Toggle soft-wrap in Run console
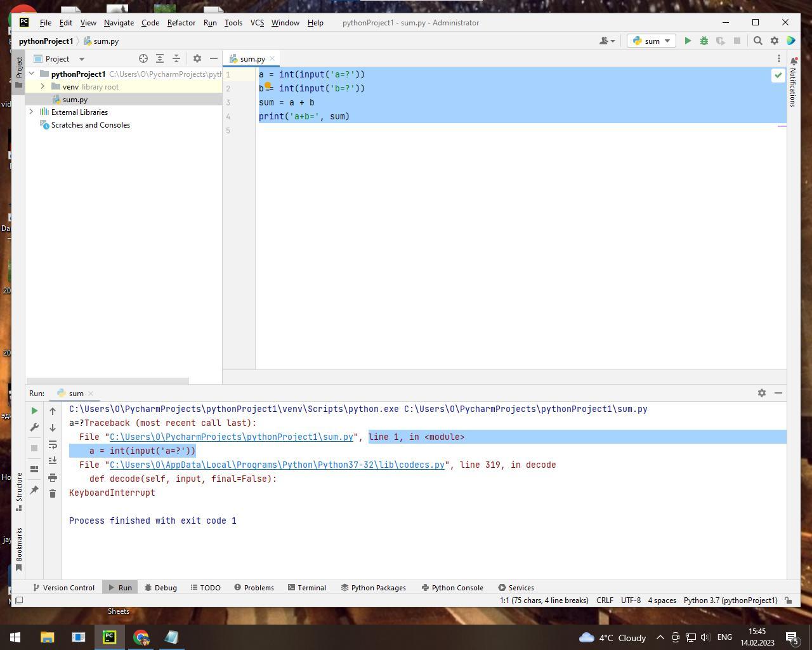The width and height of the screenshot is (812, 650). pos(53,444)
